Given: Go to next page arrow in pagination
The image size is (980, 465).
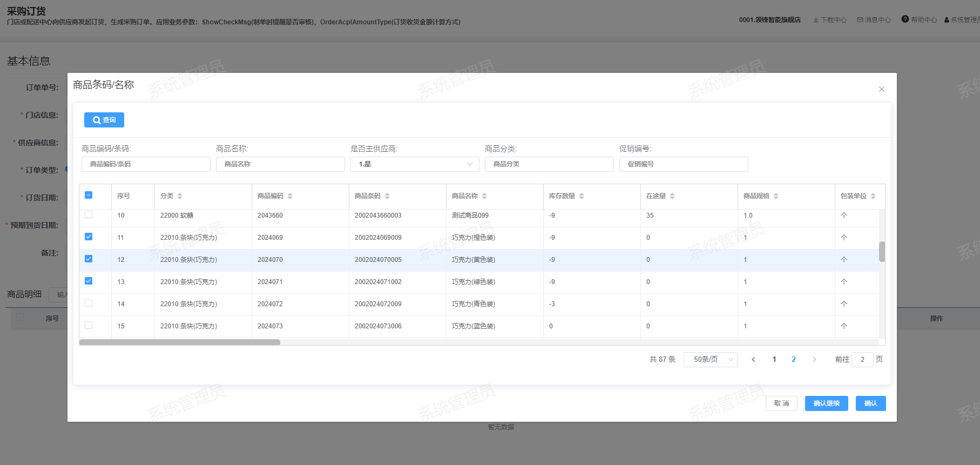Looking at the screenshot, I should point(814,360).
